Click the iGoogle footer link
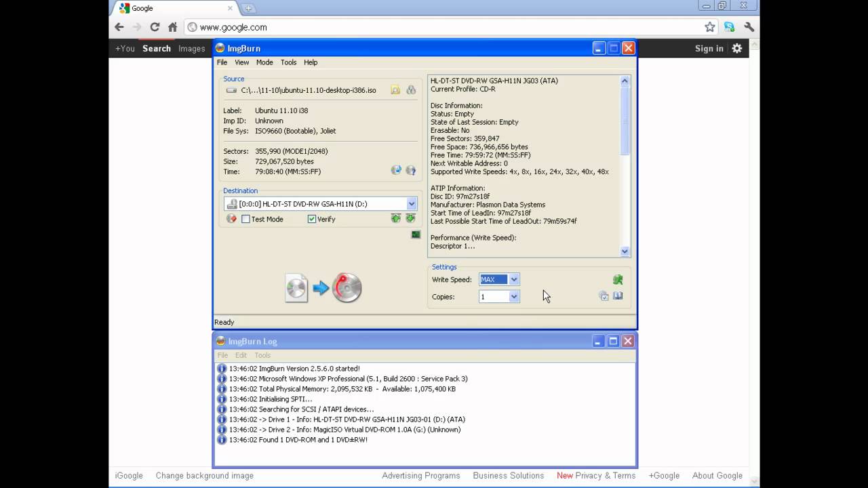 [x=129, y=475]
